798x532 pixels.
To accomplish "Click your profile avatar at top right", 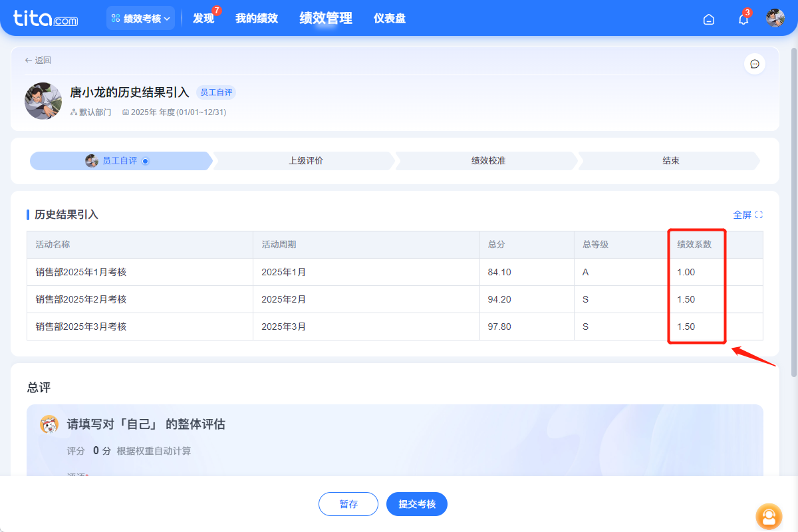I will click(775, 18).
